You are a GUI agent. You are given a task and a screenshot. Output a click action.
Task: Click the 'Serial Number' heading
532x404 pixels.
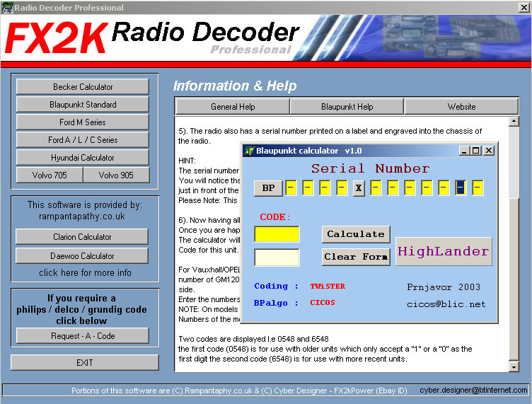click(x=370, y=168)
